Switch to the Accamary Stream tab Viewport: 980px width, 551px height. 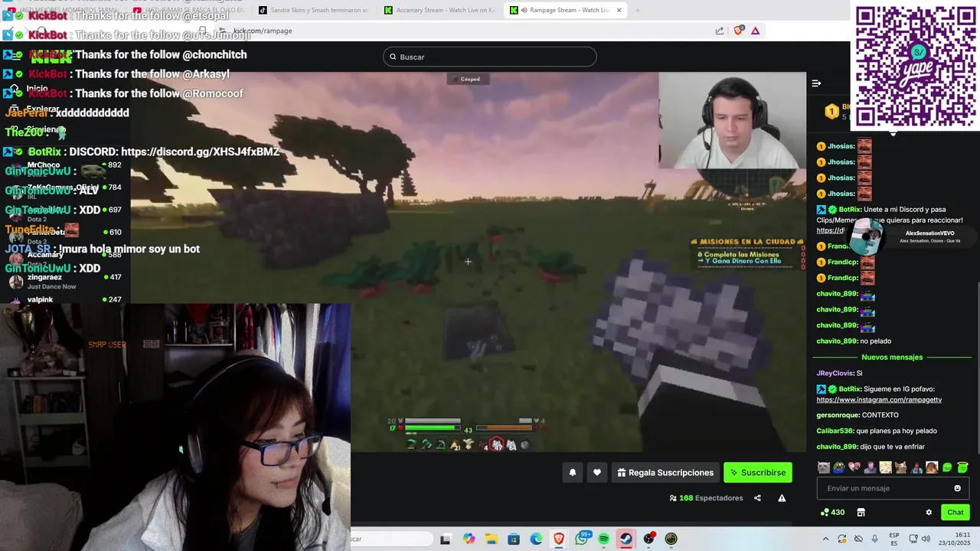tap(440, 10)
